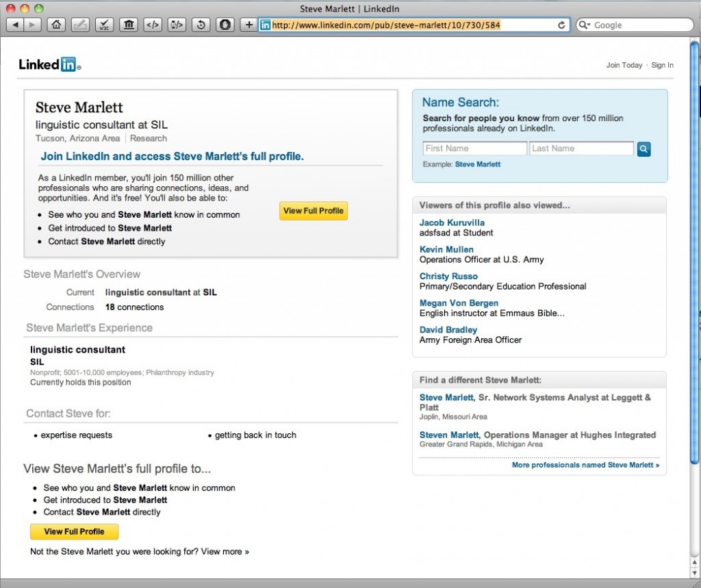Click the Join Today link
Screen dimensions: 701x588
coord(624,65)
